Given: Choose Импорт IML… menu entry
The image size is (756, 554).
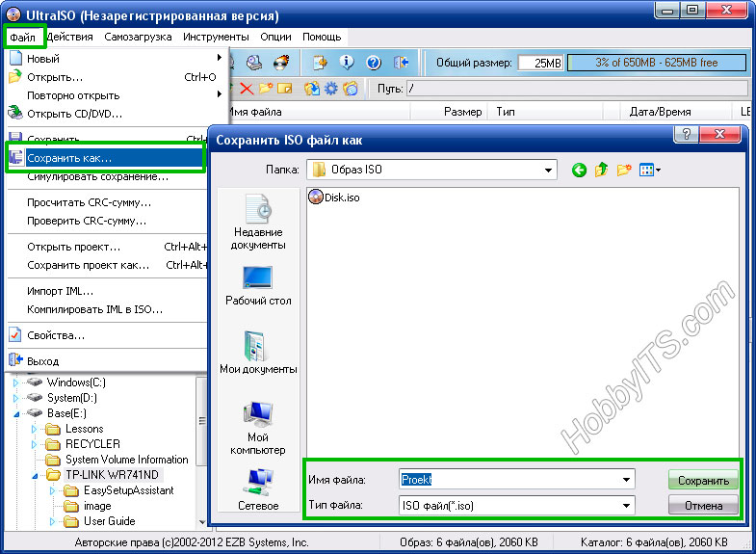Looking at the screenshot, I should pyautogui.click(x=107, y=291).
